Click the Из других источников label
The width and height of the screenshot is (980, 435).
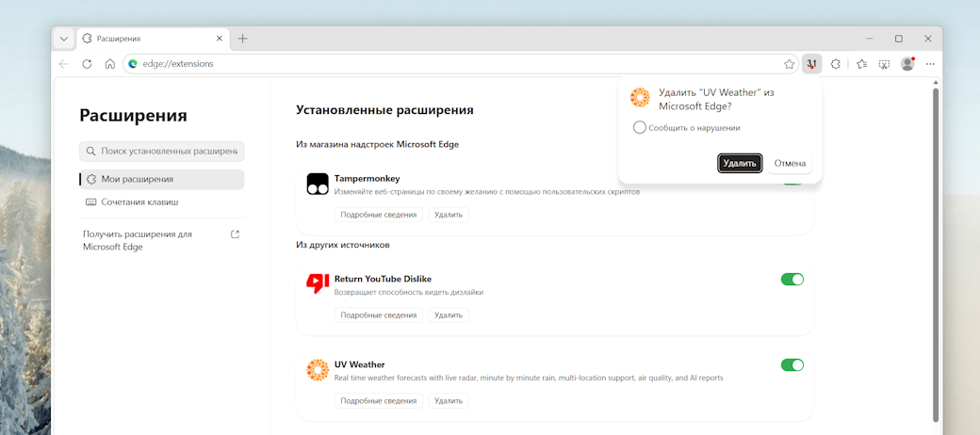coord(342,245)
